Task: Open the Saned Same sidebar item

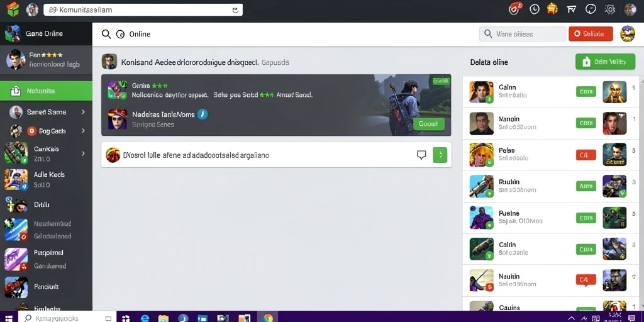Action: click(46, 112)
